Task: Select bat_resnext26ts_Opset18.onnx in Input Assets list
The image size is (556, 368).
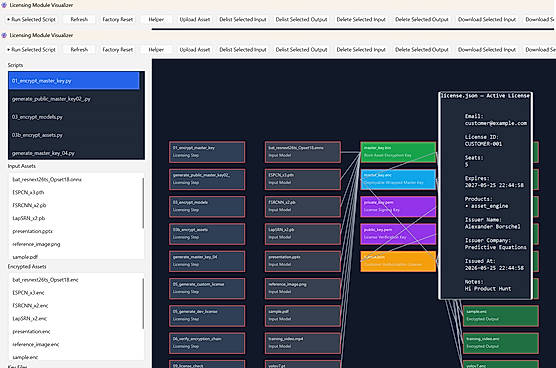Action: click(x=75, y=179)
